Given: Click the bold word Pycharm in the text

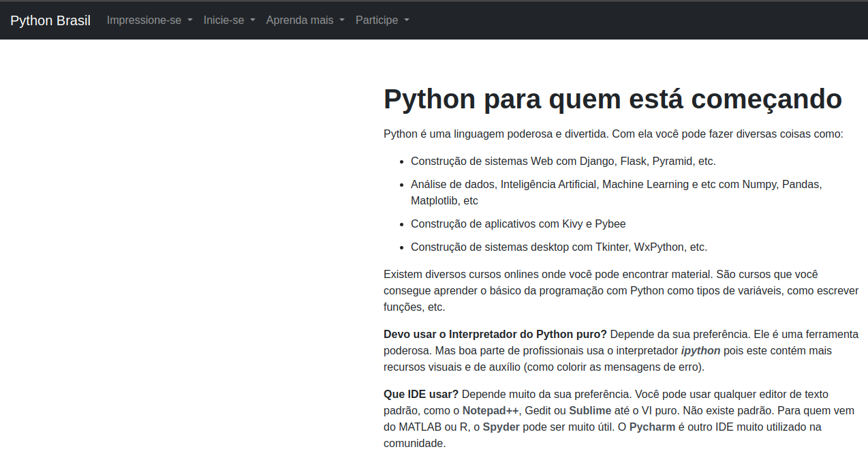Looking at the screenshot, I should tap(652, 427).
